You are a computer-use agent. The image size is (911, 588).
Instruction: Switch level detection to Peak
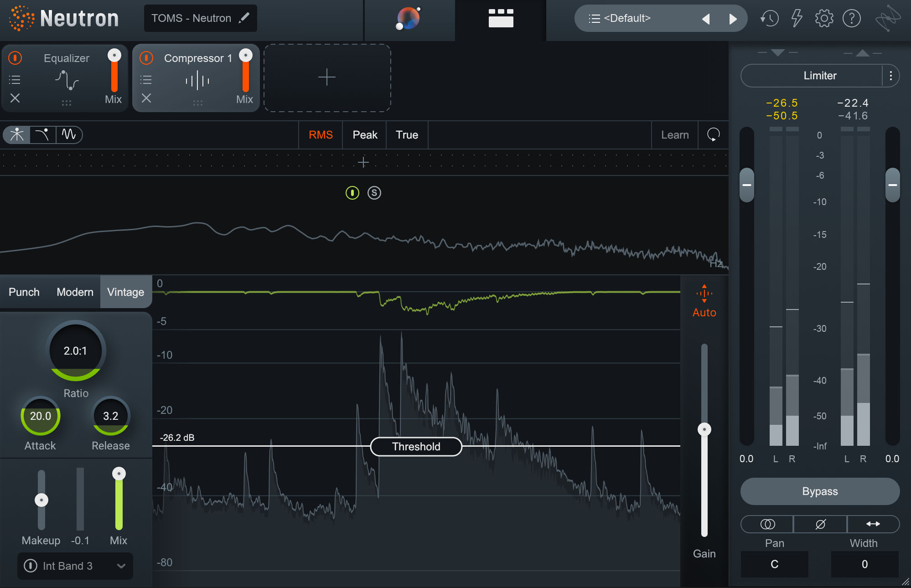click(x=365, y=135)
